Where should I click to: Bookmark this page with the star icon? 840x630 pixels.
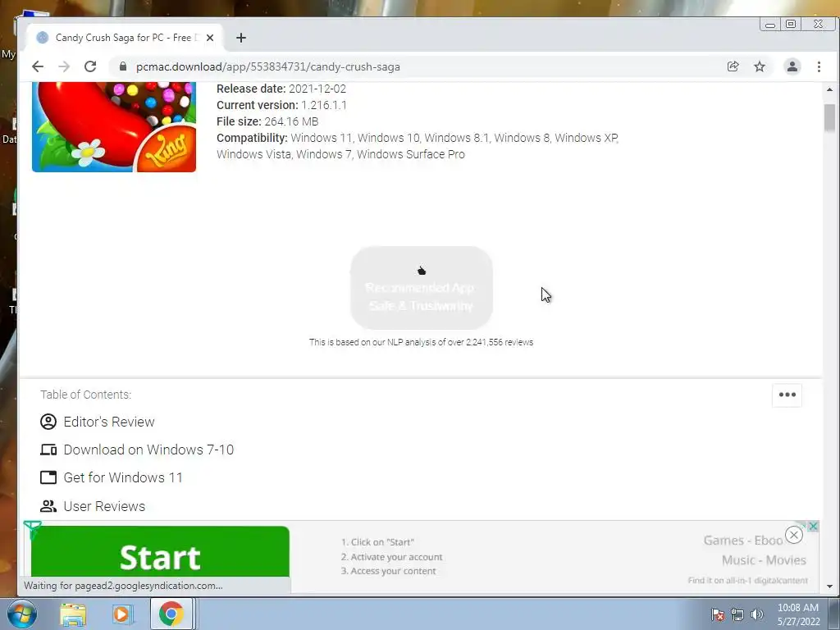(x=760, y=66)
